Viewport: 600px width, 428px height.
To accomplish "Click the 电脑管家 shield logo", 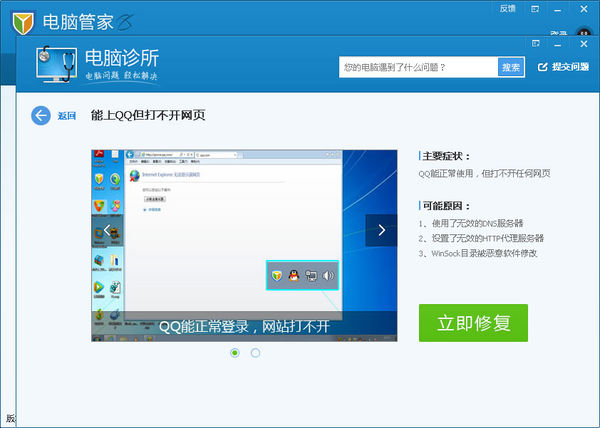I will pos(23,23).
